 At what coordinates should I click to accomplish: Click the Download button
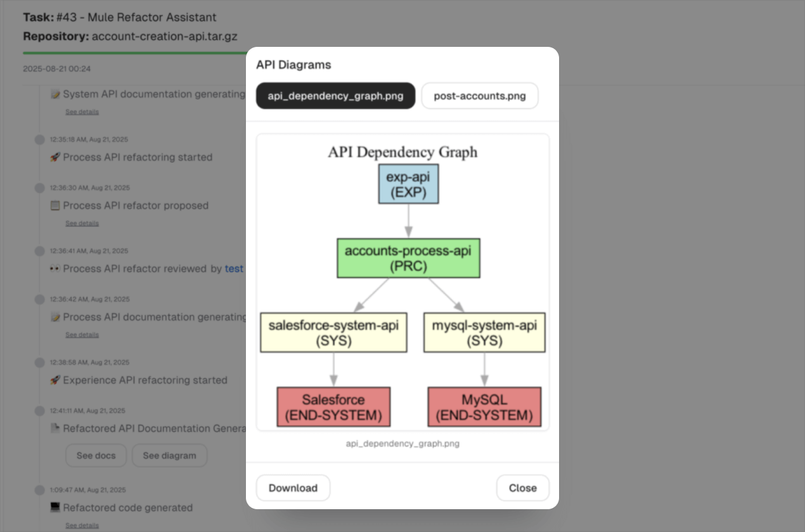(x=293, y=488)
